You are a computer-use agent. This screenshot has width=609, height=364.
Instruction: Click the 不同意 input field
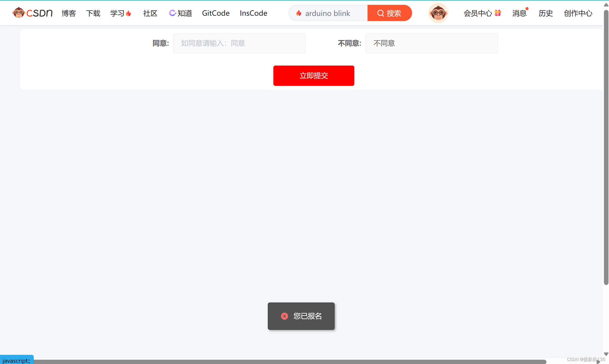[x=432, y=43]
